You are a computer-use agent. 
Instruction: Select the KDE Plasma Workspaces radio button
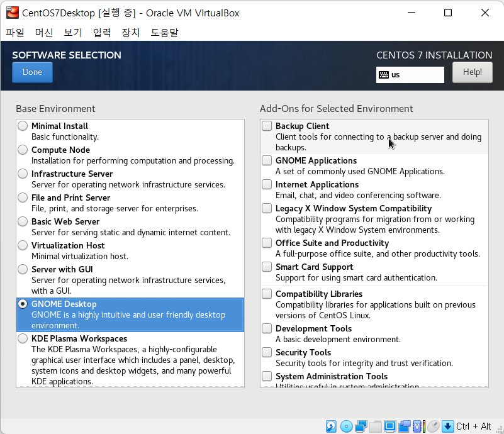tap(23, 338)
